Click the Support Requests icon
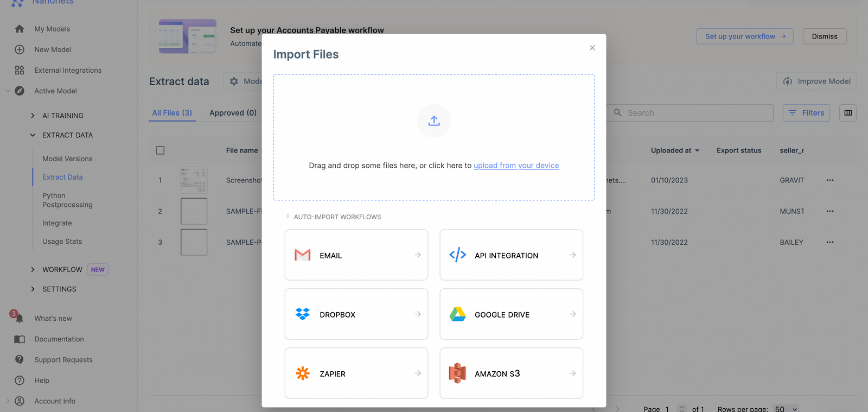The image size is (868, 412). 20,360
